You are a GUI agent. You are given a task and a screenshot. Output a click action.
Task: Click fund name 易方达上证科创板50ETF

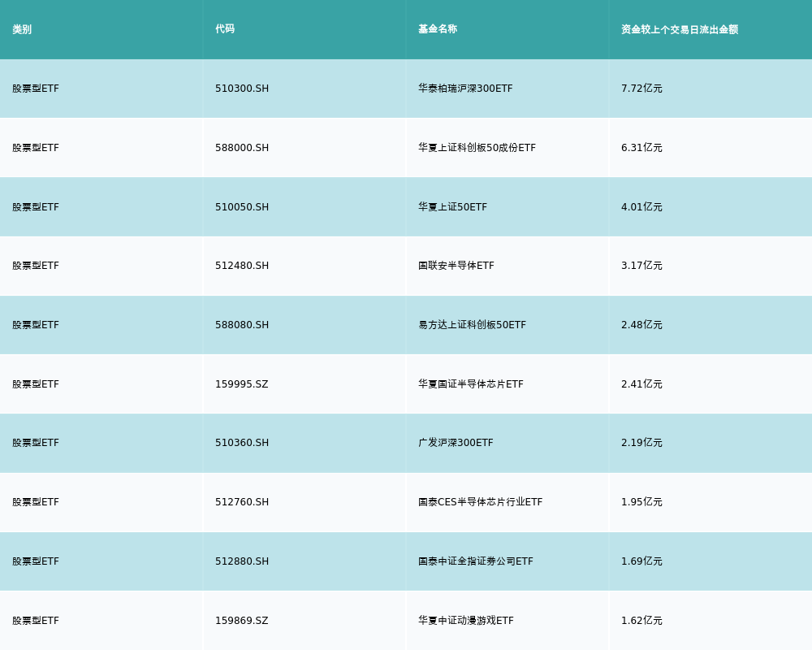(x=473, y=325)
